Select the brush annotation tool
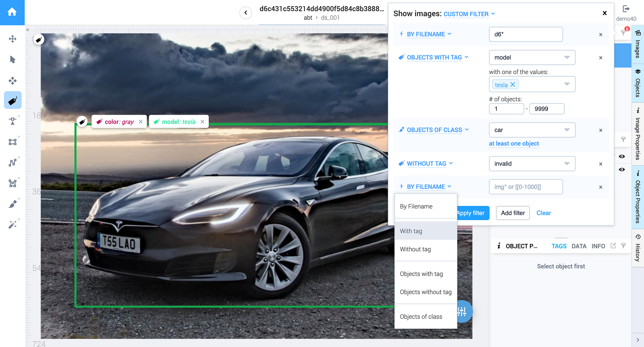Image resolution: width=644 pixels, height=347 pixels. 13,203
